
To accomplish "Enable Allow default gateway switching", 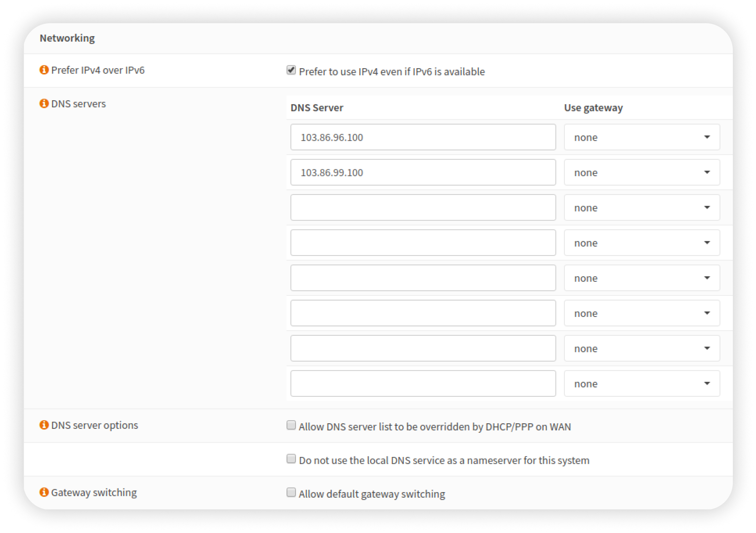I will pos(291,492).
